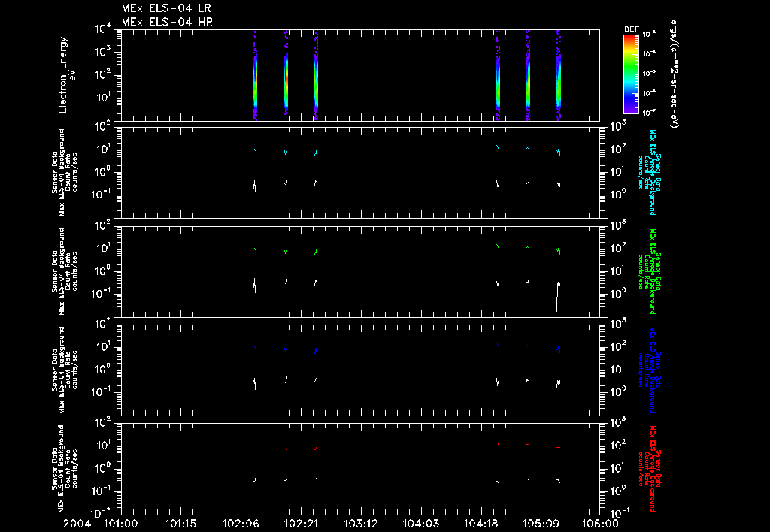
Task: Click the first cyan data marker near 102:06
Action: point(255,150)
